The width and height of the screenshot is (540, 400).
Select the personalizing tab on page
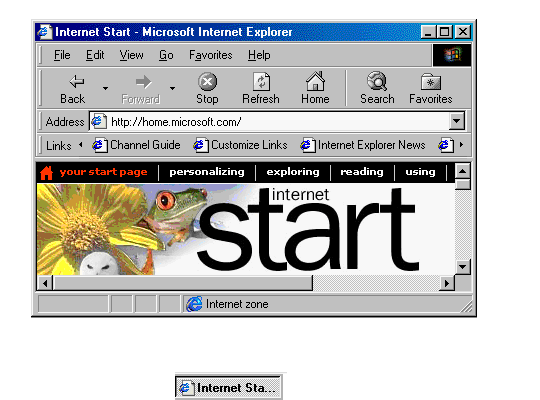click(207, 172)
